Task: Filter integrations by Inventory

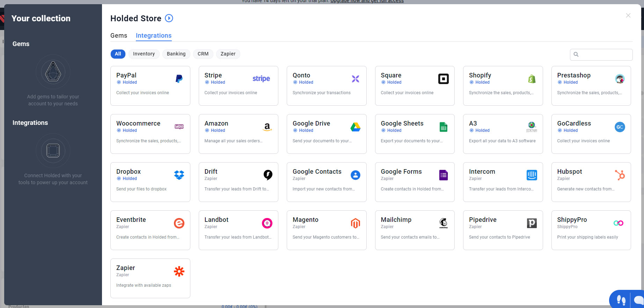Action: coord(144,54)
